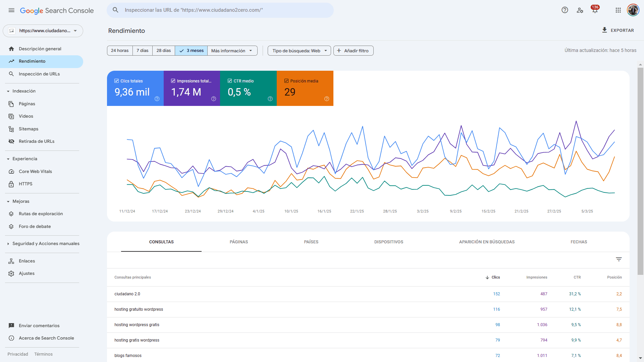Image resolution: width=644 pixels, height=362 pixels.
Task: Toggle the Posición media checkbox
Action: click(x=286, y=81)
